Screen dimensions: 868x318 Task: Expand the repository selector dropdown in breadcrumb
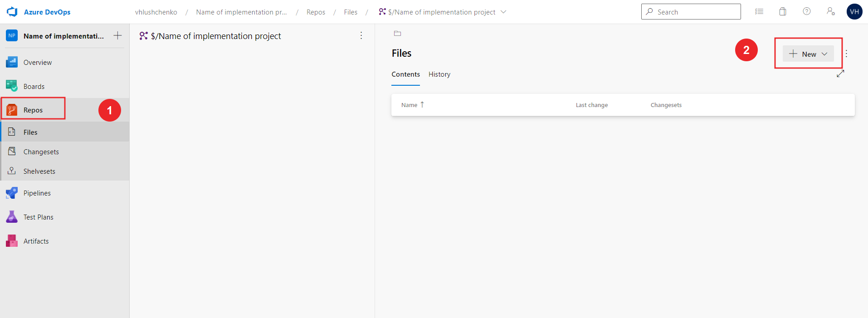pos(503,12)
